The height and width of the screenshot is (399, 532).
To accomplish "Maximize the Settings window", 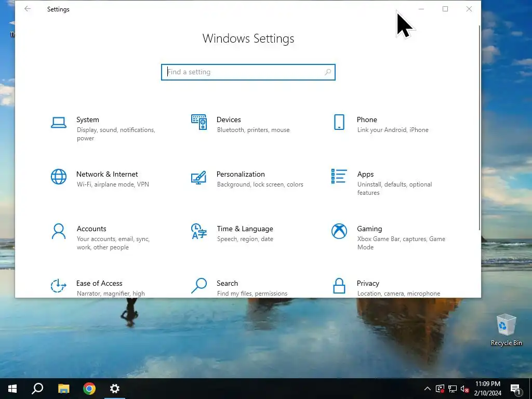I will click(x=445, y=9).
